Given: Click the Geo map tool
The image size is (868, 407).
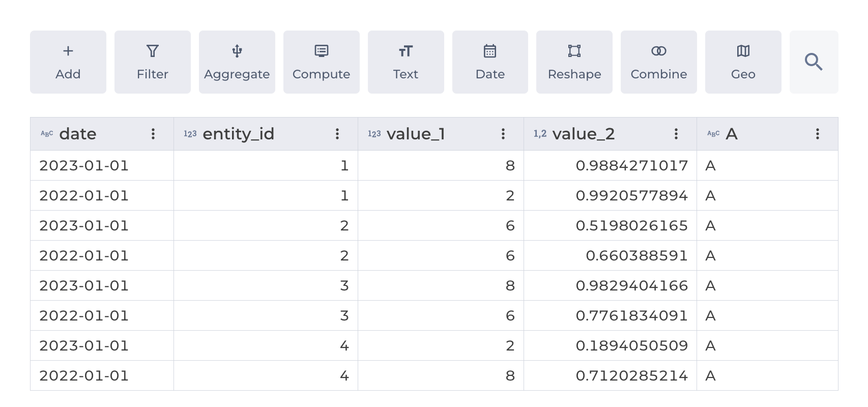Looking at the screenshot, I should coord(743,51).
